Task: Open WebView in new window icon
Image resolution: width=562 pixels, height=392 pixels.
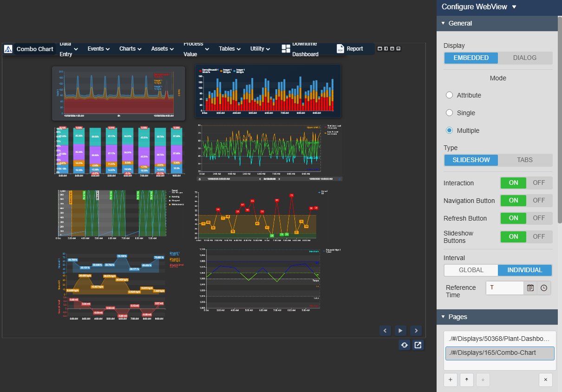Action: 418,345
